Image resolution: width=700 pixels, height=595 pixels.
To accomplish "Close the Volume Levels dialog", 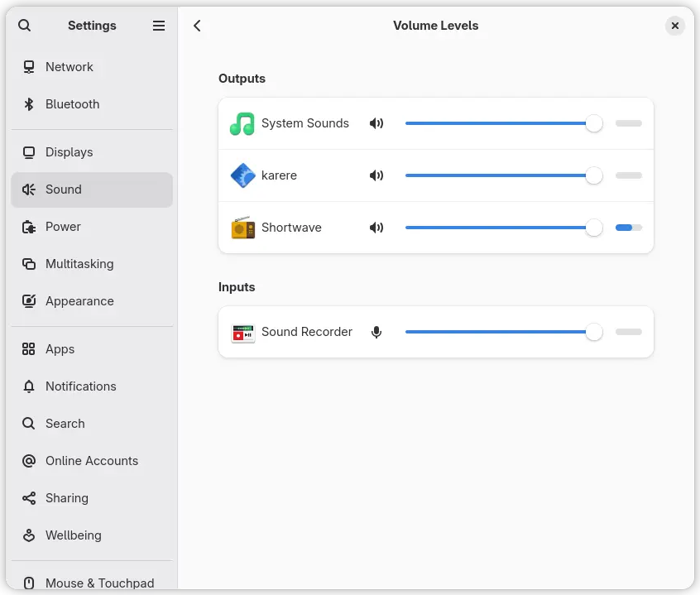I will point(675,26).
